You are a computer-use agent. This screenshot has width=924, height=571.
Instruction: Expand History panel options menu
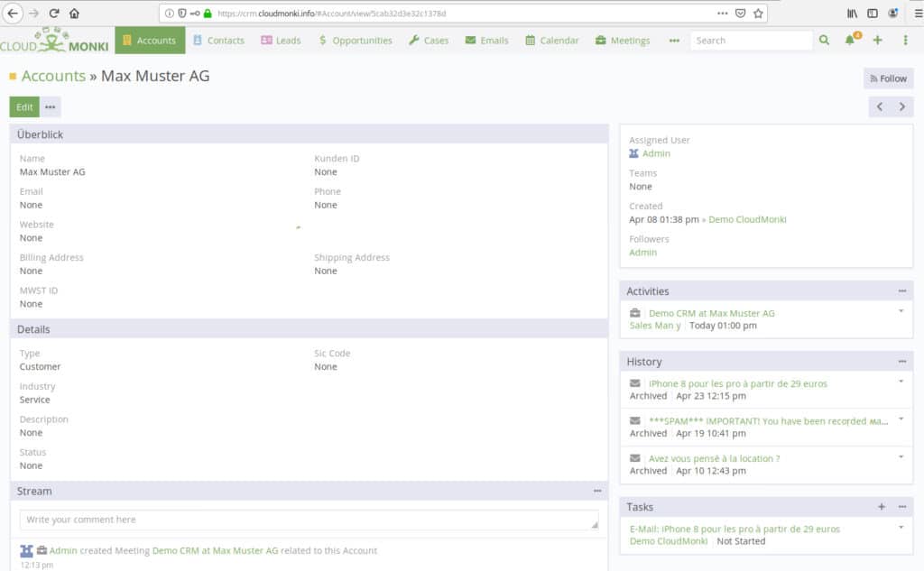(x=901, y=362)
